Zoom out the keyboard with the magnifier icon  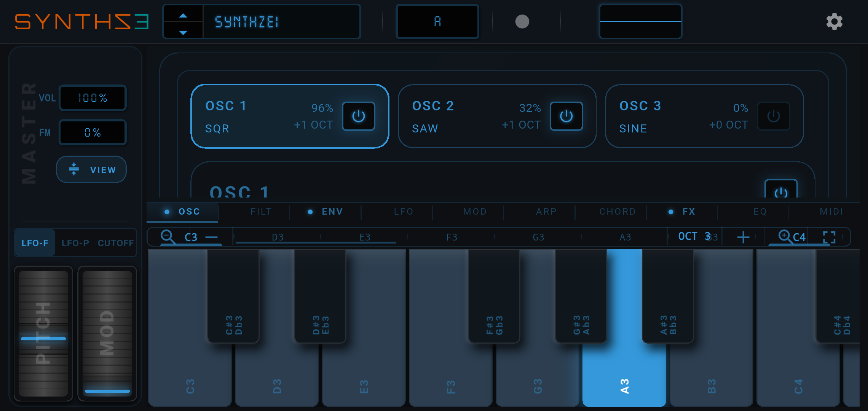[x=166, y=236]
